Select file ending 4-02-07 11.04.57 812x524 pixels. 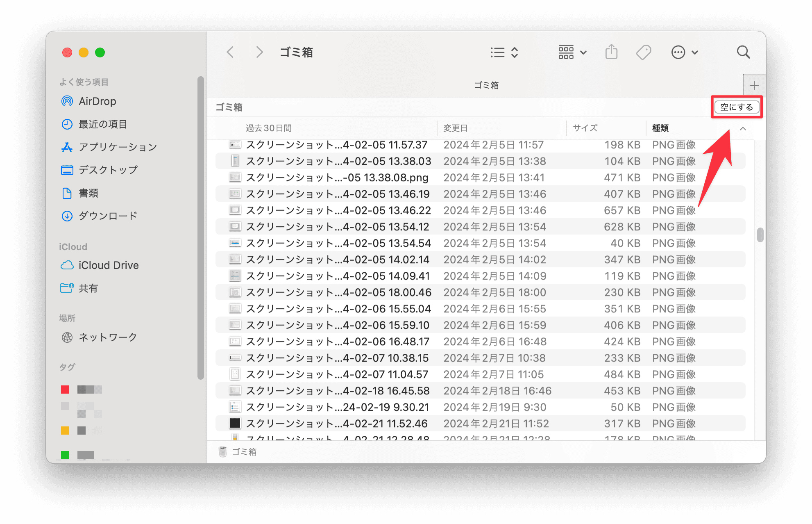(x=480, y=374)
